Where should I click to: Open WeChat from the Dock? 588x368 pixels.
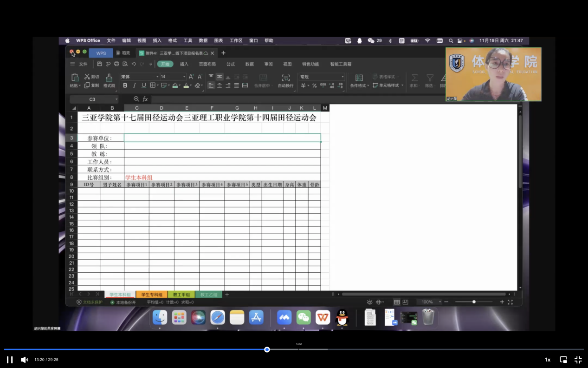pyautogui.click(x=304, y=317)
